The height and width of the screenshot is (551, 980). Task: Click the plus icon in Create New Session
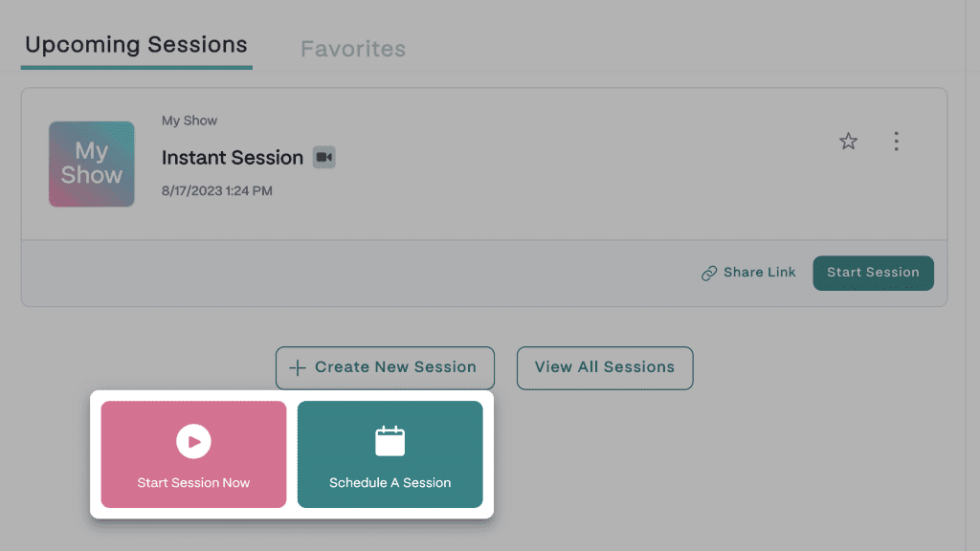298,367
